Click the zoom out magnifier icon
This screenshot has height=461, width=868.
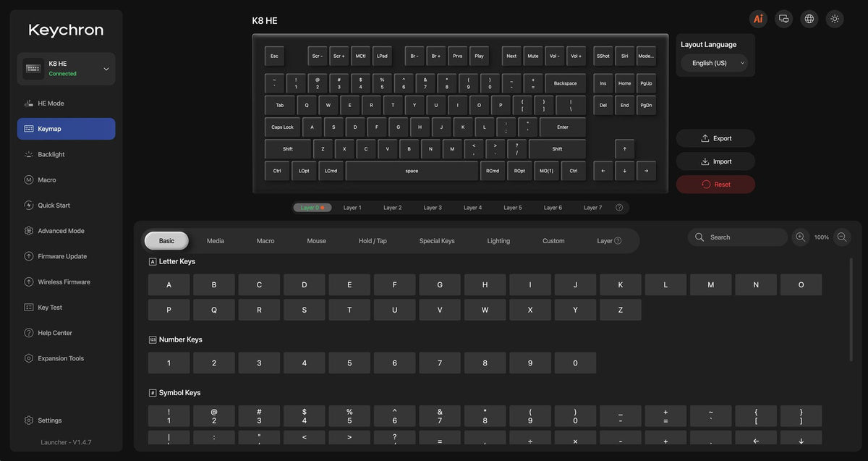click(842, 237)
